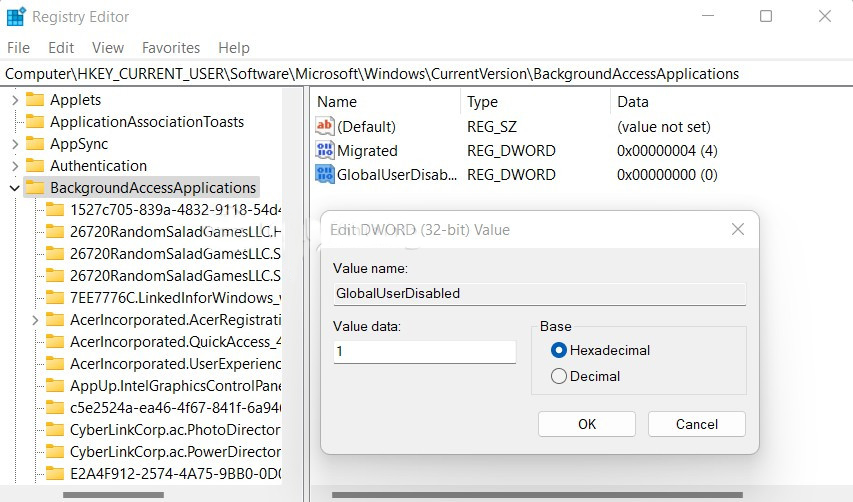Click the GlobalUserDisabled DWORD value icon
Screen dimensions: 853x502
pos(325,175)
